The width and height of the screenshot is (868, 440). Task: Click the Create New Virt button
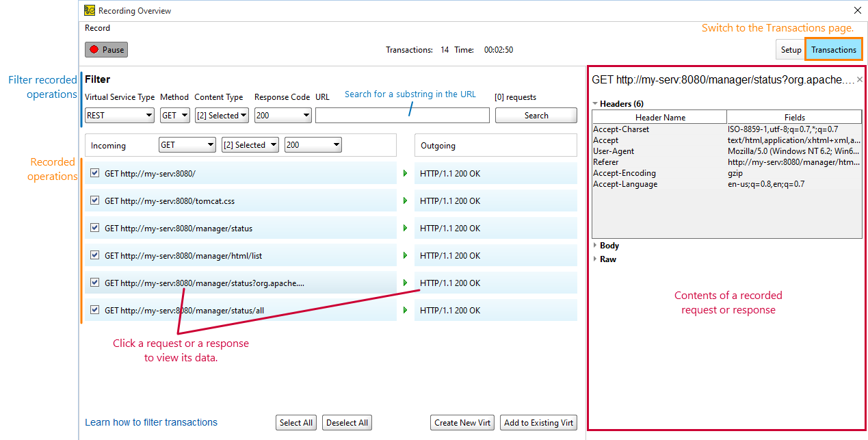click(x=462, y=422)
